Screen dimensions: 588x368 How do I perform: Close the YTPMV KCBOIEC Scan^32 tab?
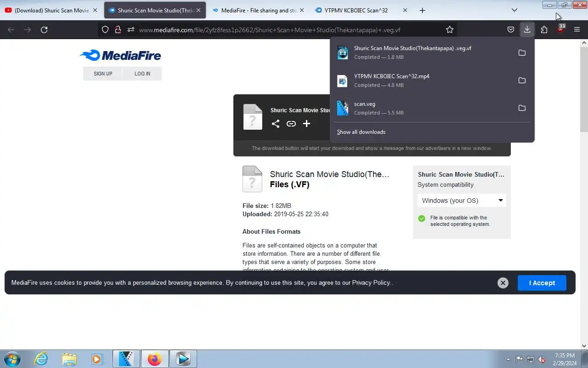(x=405, y=10)
